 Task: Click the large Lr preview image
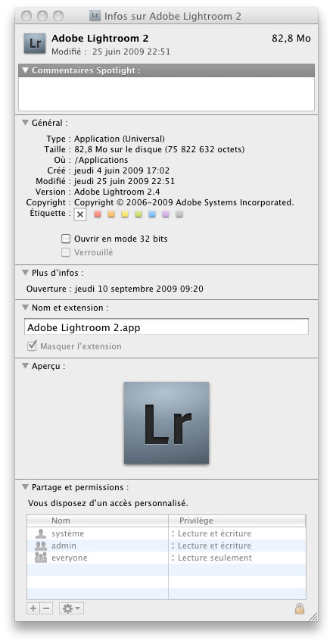point(166,423)
